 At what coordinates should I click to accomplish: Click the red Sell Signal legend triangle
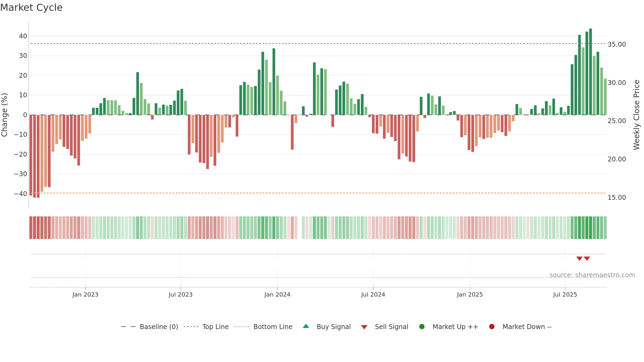[x=364, y=327]
